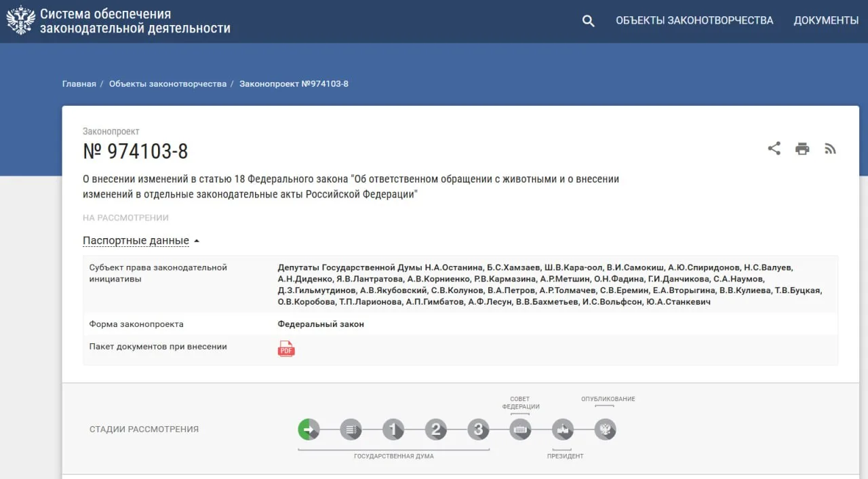
Task: Open the PDF document package icon
Action: tap(286, 349)
